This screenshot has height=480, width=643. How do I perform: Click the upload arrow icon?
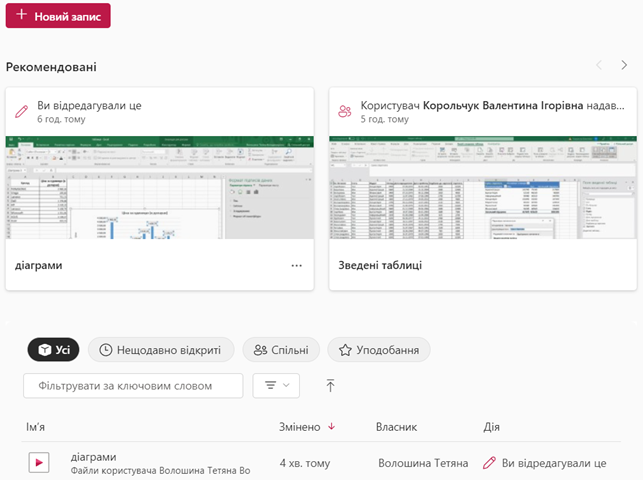point(331,386)
